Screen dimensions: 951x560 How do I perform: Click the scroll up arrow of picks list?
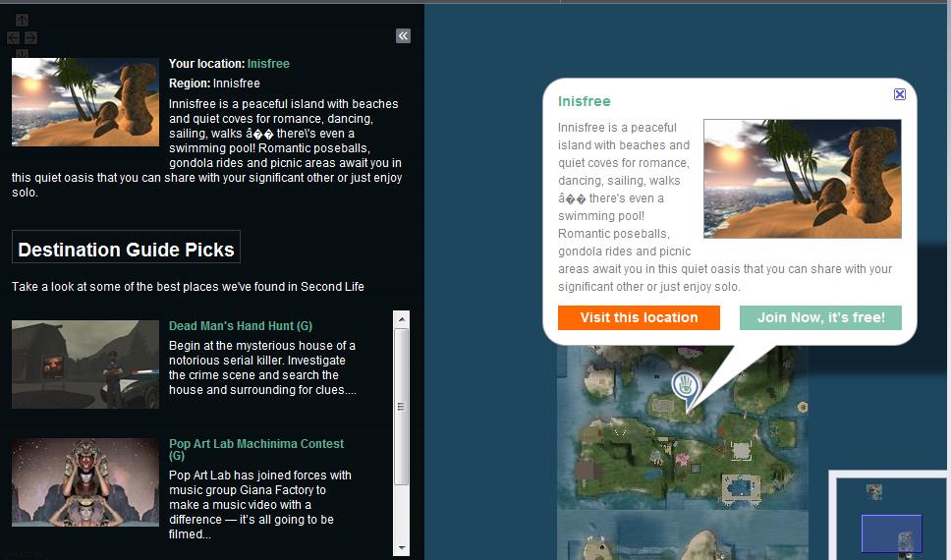pos(401,319)
